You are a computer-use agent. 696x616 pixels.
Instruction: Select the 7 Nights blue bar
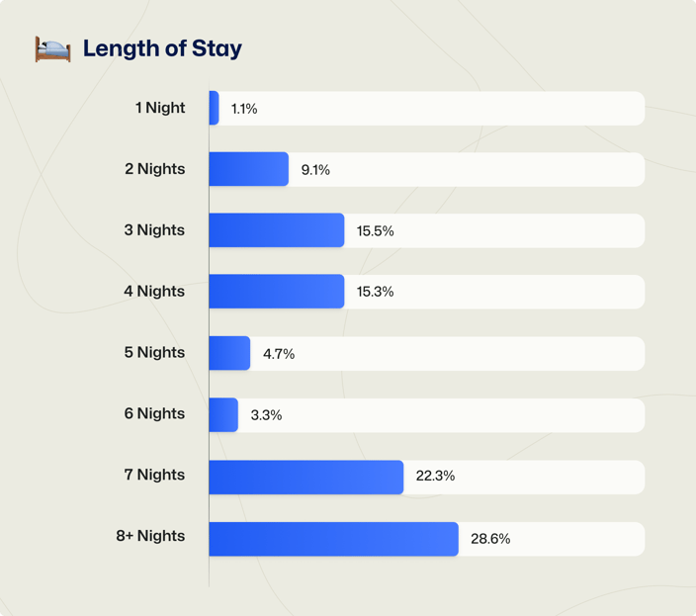pos(306,478)
